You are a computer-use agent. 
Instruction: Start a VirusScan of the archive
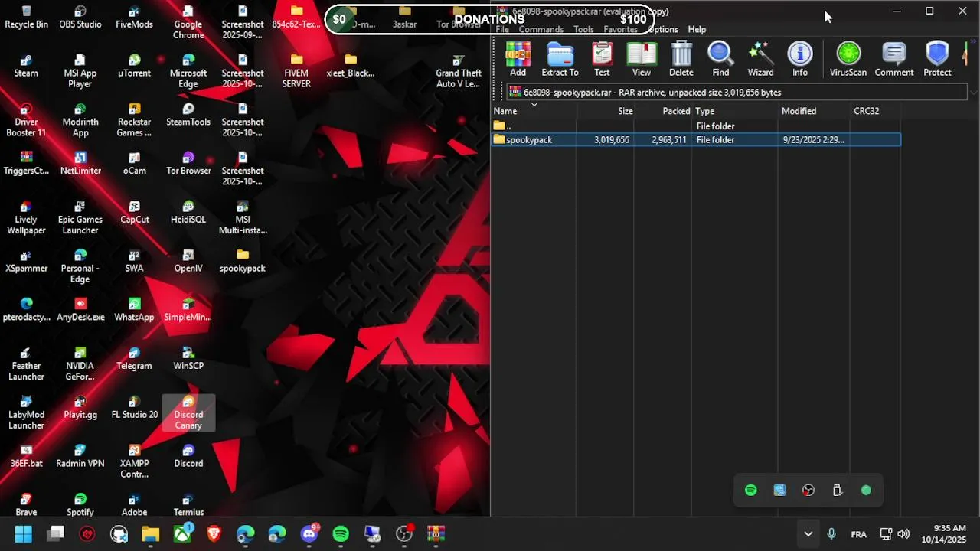point(848,60)
